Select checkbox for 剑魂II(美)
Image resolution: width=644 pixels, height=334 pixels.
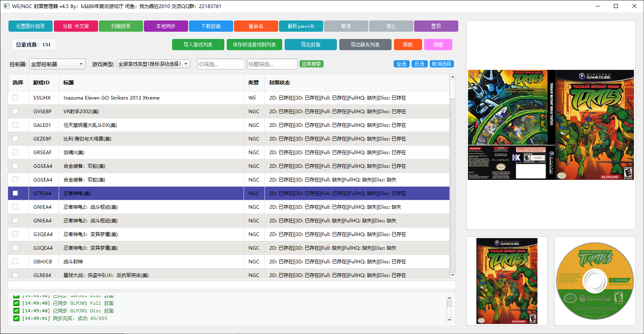pos(15,152)
